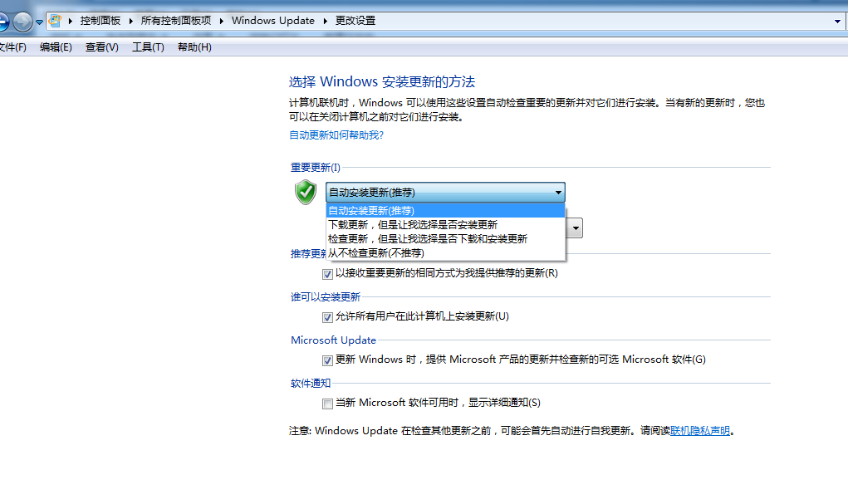Click the description paragraph starting 计算机联机时
Screen dimensions: 848x504
[527, 110]
